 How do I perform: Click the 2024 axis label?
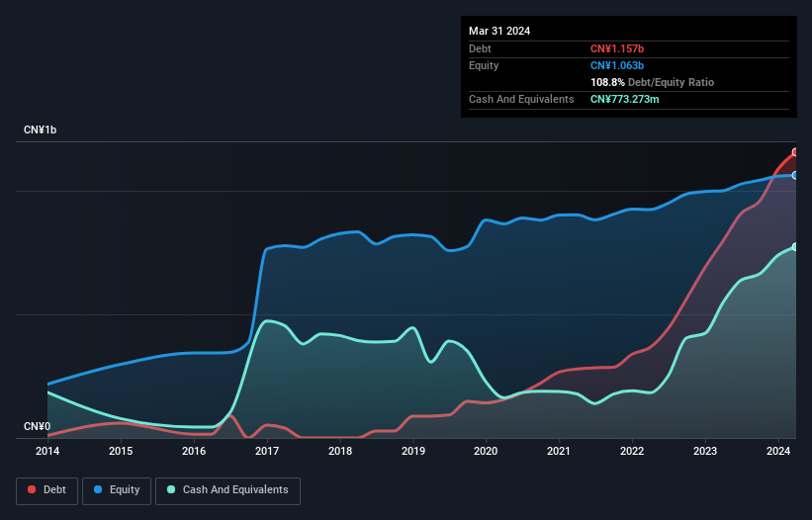click(x=778, y=451)
